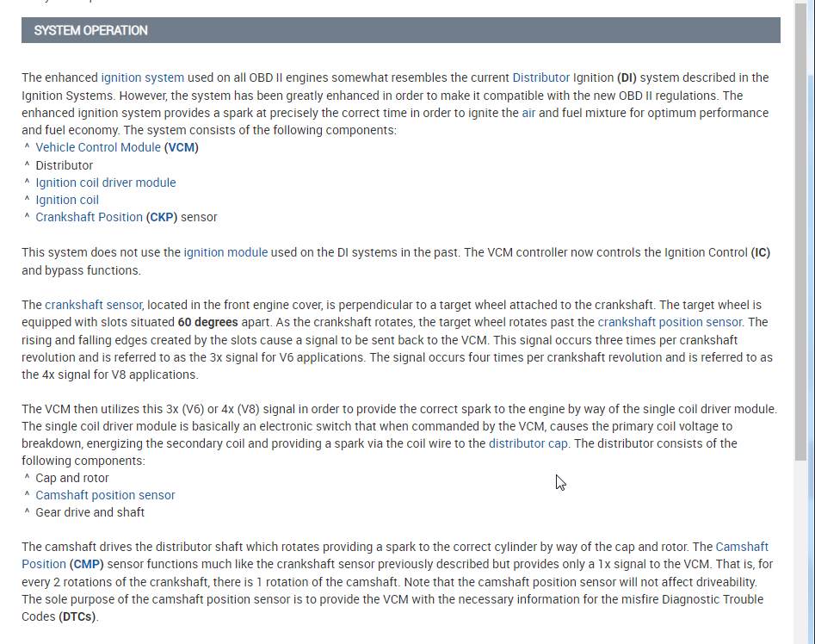Click the 'crankshaft position sensor' link

(x=670, y=322)
